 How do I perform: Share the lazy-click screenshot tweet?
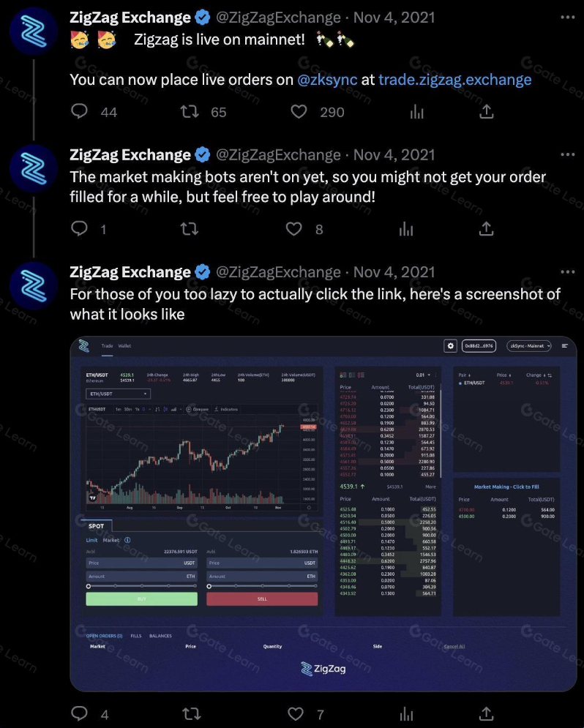pyautogui.click(x=486, y=713)
